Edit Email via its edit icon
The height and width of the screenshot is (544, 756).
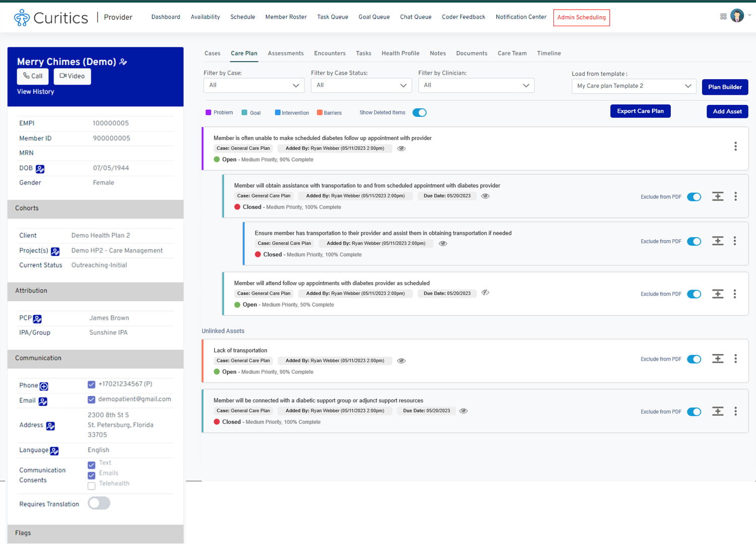click(x=43, y=401)
